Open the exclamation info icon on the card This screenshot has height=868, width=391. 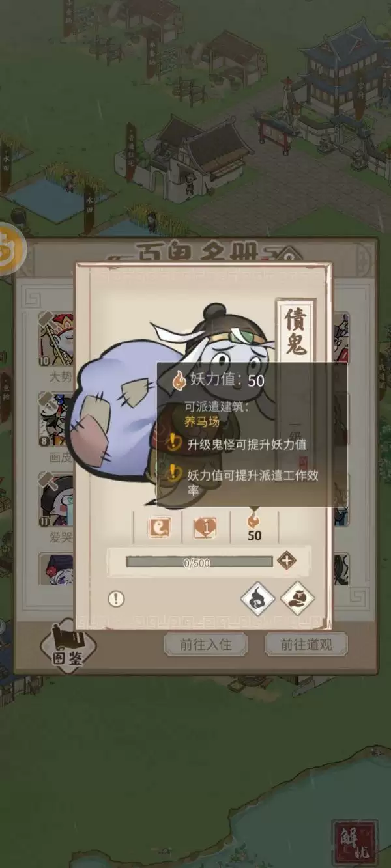coord(116,599)
